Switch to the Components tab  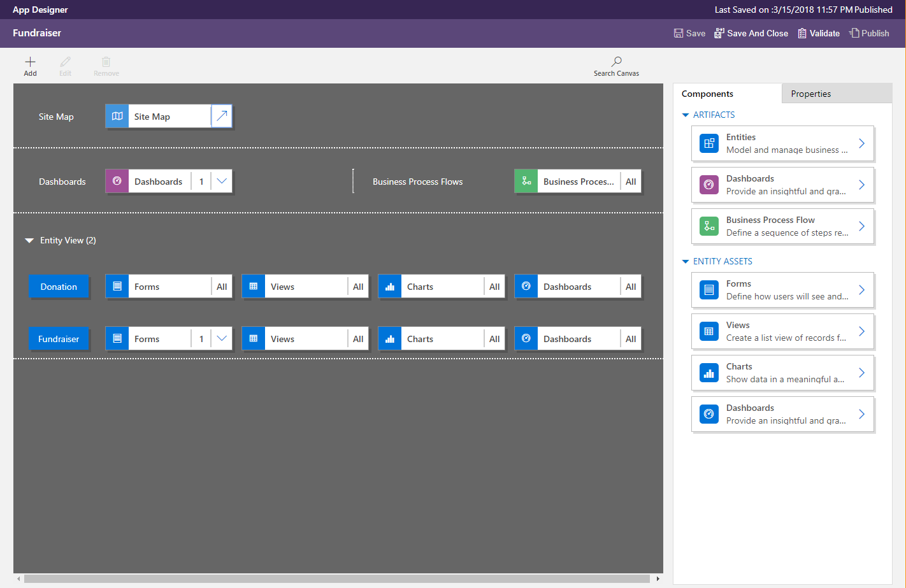(x=707, y=94)
